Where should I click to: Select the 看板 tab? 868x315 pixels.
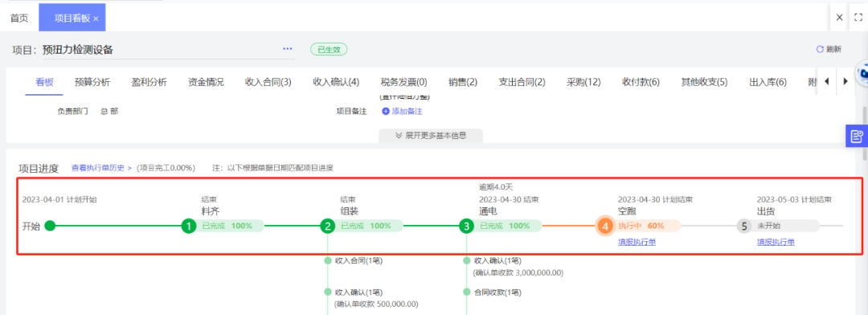point(45,82)
